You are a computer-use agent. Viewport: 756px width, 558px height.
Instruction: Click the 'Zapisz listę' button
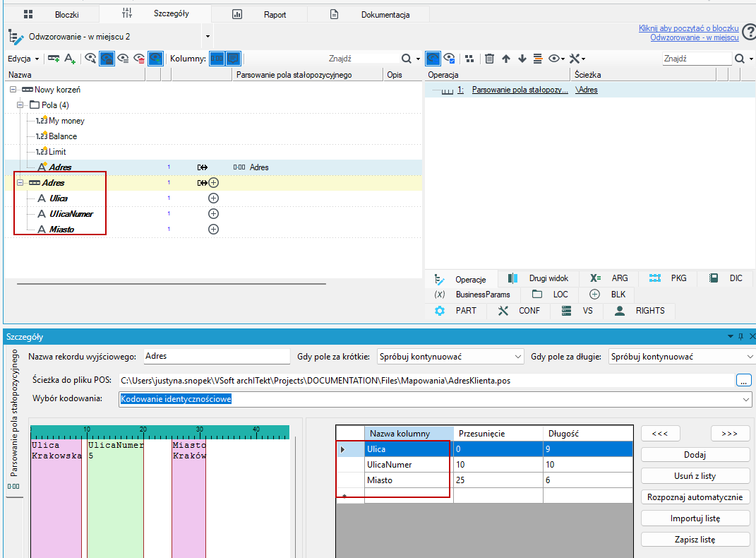[x=695, y=540]
